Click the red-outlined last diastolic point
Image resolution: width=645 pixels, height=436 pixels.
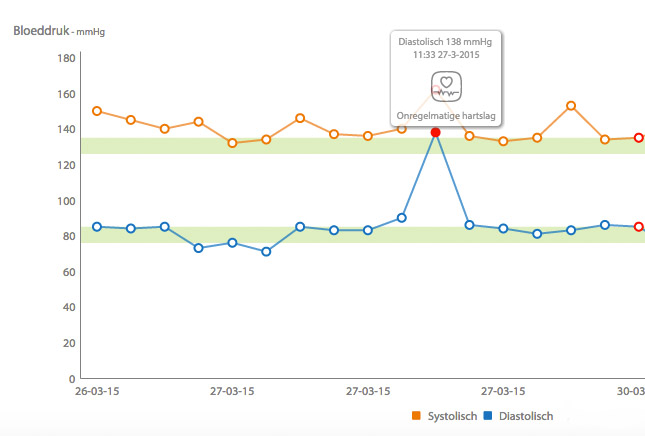pyautogui.click(x=638, y=227)
